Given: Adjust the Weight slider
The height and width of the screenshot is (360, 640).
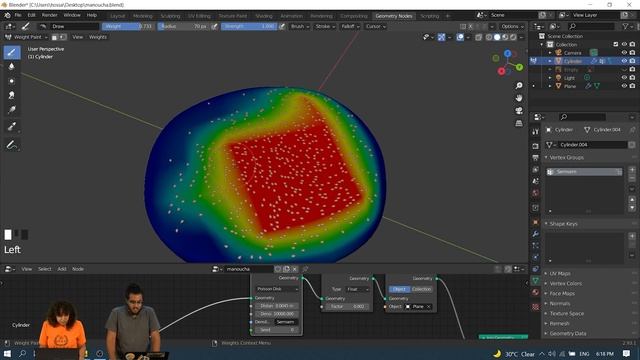Looking at the screenshot, I should (128, 26).
